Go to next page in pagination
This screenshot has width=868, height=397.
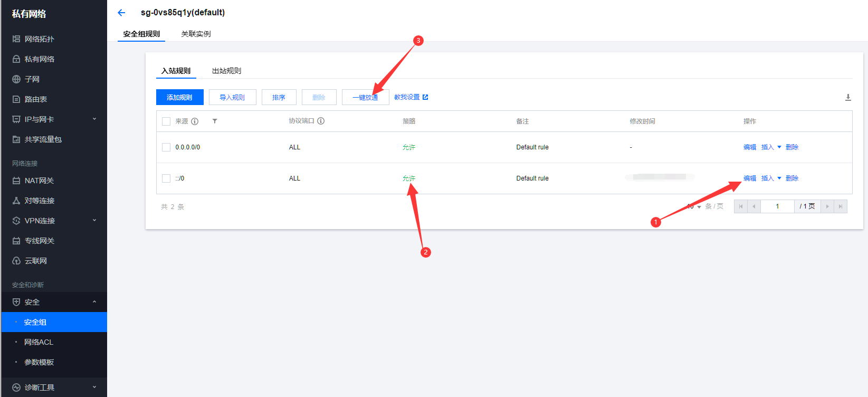point(827,206)
